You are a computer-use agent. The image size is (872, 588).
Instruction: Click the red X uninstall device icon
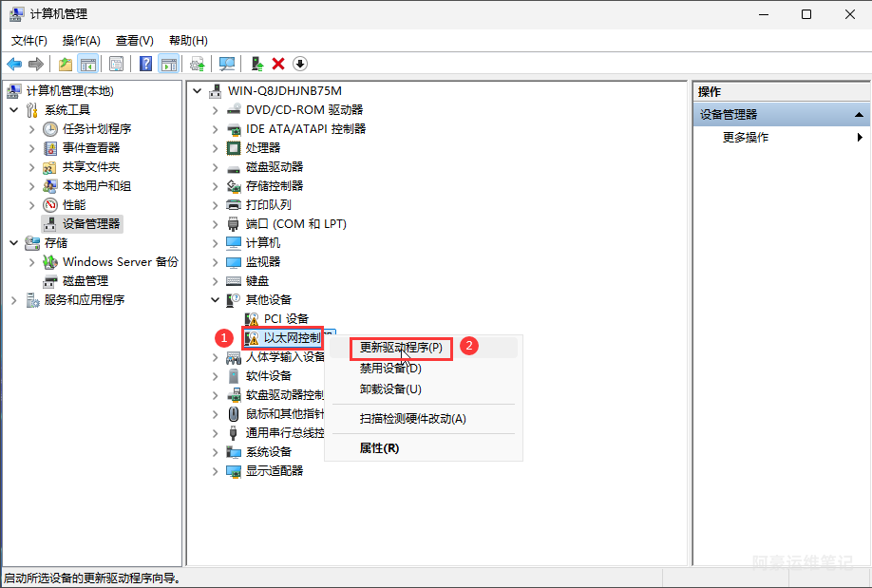278,64
